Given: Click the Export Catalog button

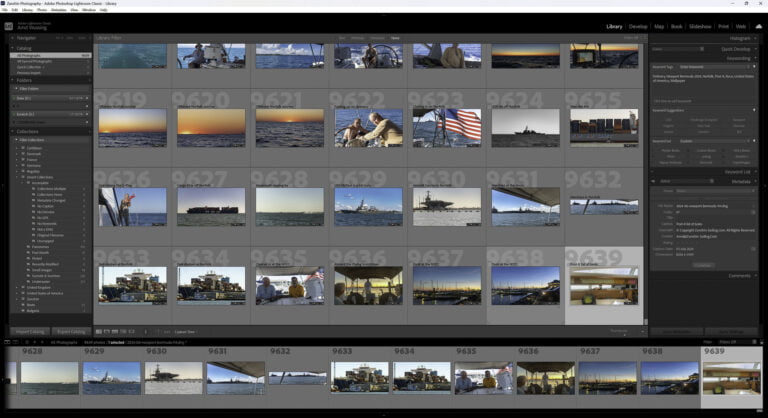Looking at the screenshot, I should (71, 332).
